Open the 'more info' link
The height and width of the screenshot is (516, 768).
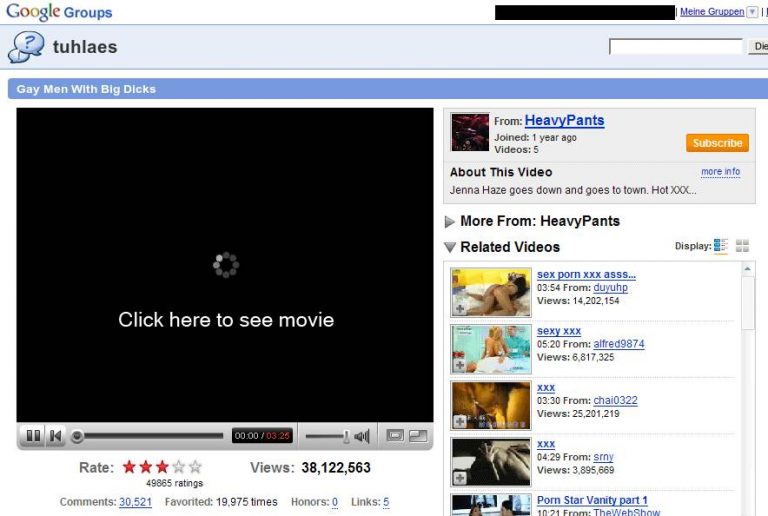pos(720,171)
